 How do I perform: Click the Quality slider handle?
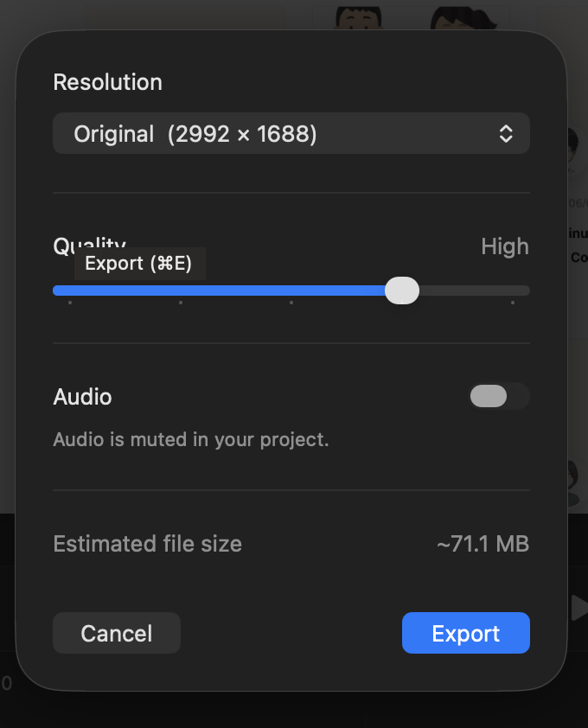pyautogui.click(x=402, y=291)
